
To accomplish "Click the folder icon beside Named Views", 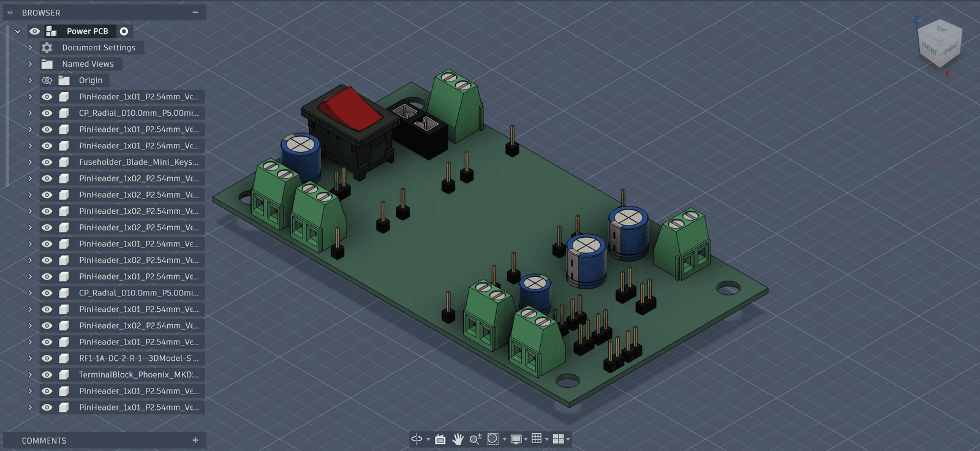I will coord(47,64).
